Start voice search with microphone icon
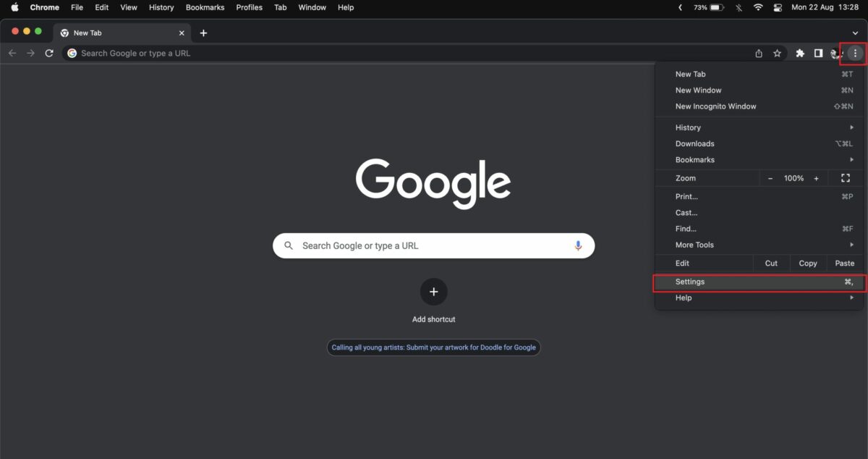The width and height of the screenshot is (868, 459). click(578, 245)
